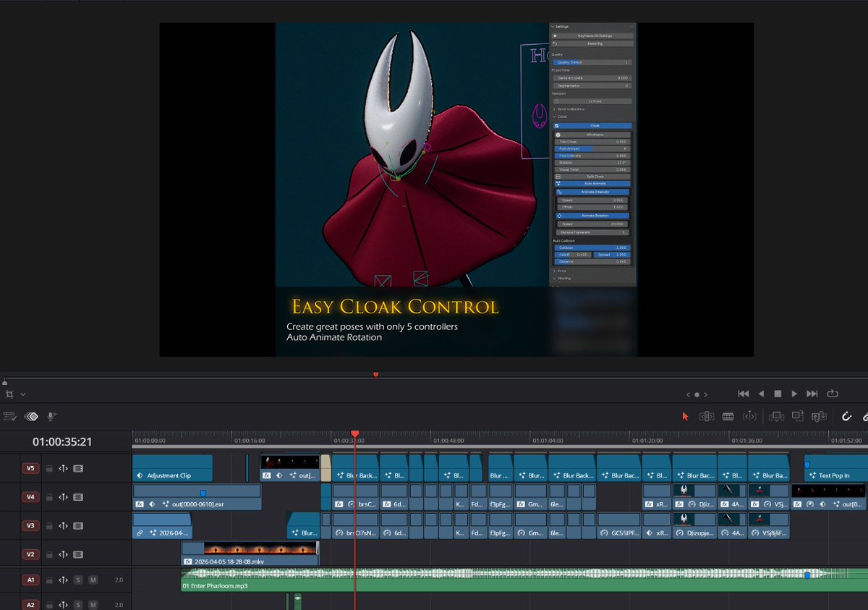Viewport: 868px width, 610px height.
Task: Select the V2 track destination label
Action: coord(30,554)
